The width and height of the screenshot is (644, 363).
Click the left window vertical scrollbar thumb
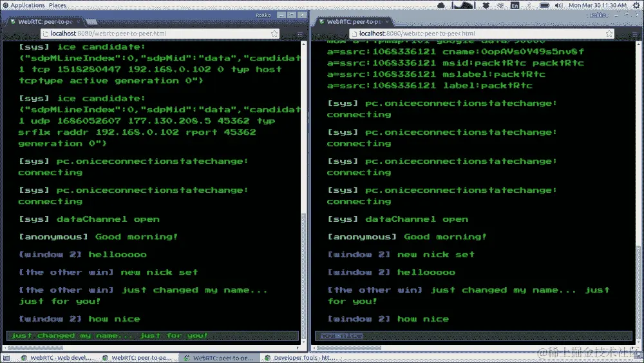(304, 276)
